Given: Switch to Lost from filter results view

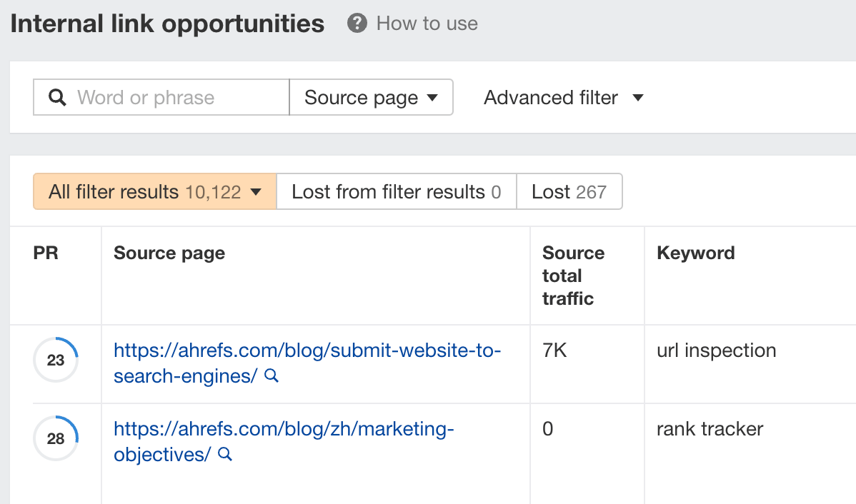Looking at the screenshot, I should [396, 191].
